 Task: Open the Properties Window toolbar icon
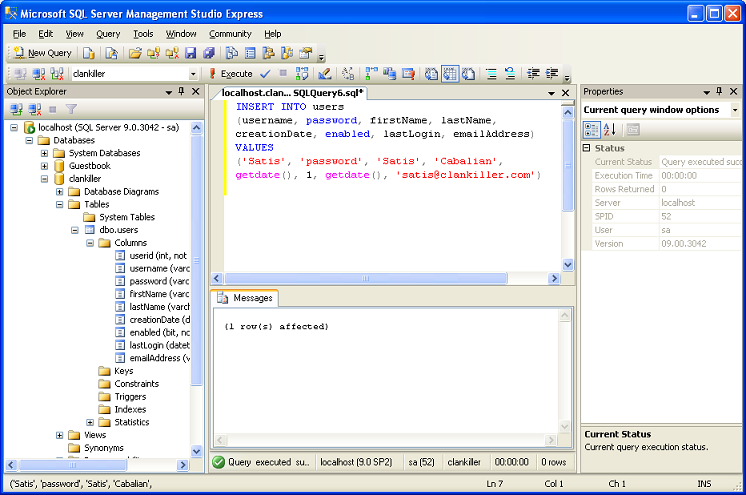click(x=305, y=53)
